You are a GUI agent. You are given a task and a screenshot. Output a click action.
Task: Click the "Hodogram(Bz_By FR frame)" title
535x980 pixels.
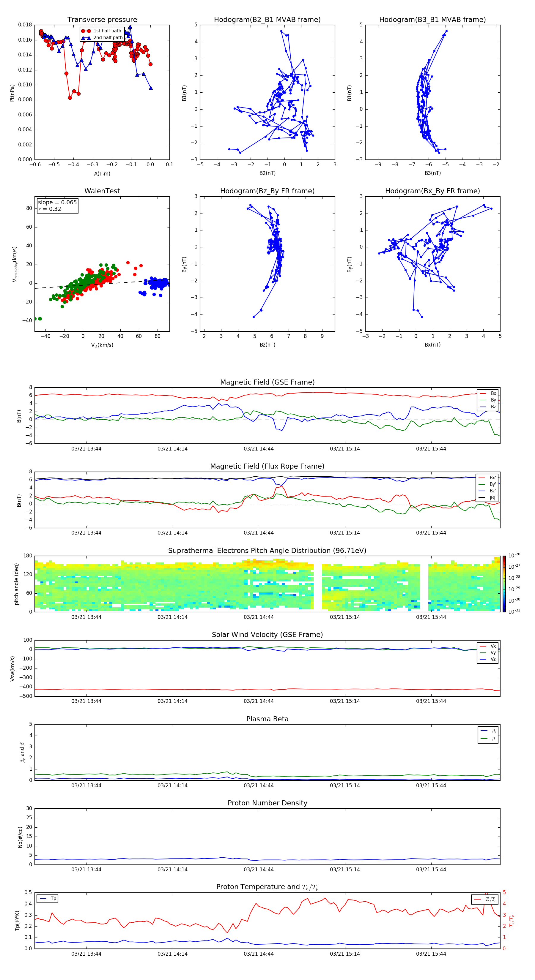coord(267,191)
